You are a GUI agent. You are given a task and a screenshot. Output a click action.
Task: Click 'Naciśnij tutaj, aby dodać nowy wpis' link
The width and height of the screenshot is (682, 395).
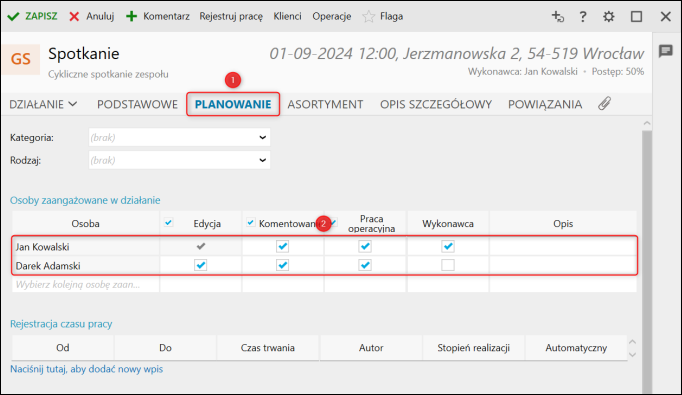pos(87,369)
